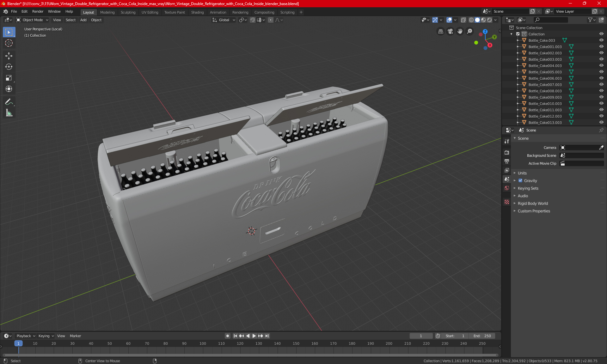Choose the Move tool
Image resolution: width=607 pixels, height=364 pixels.
coord(9,56)
